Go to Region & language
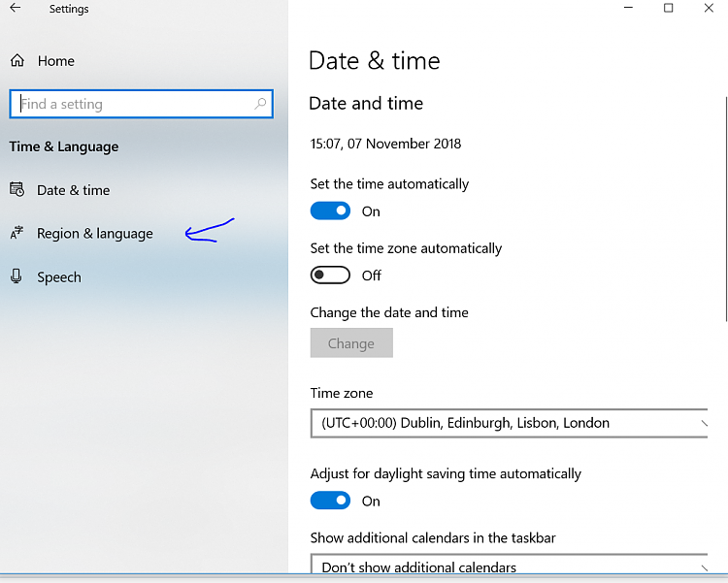Screen dimensions: 728x583 tap(95, 234)
